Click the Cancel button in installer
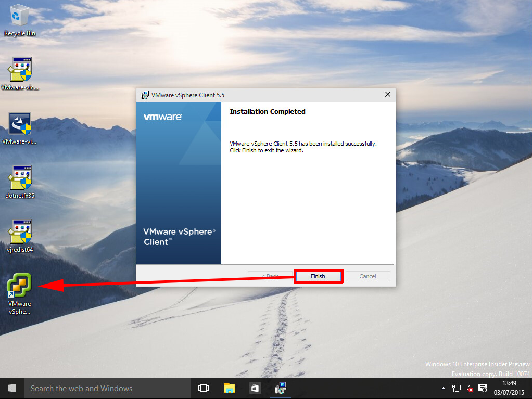 [368, 276]
